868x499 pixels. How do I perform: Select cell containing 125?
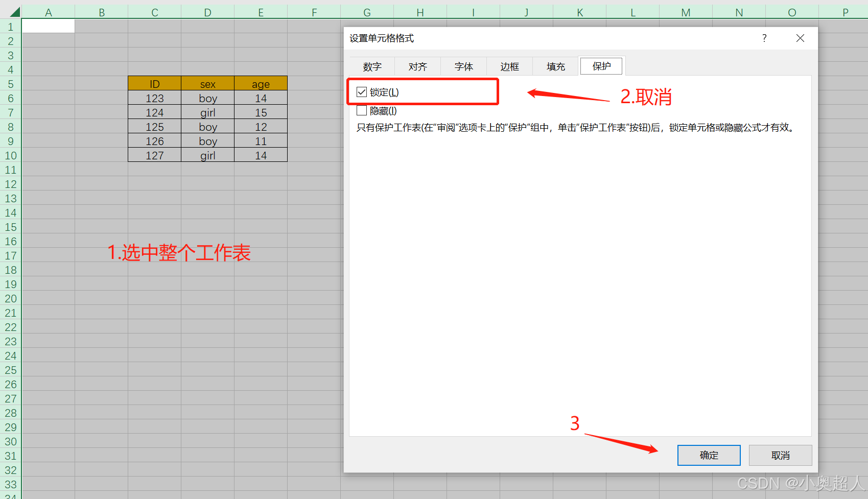(x=155, y=127)
